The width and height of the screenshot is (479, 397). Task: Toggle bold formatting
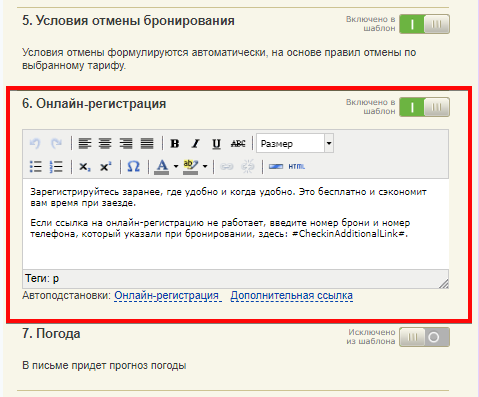175,144
